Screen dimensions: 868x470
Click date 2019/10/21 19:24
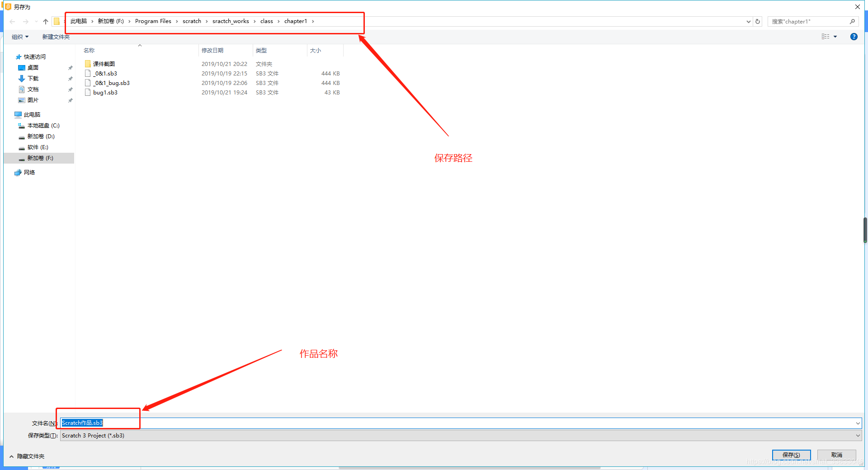[x=224, y=92]
